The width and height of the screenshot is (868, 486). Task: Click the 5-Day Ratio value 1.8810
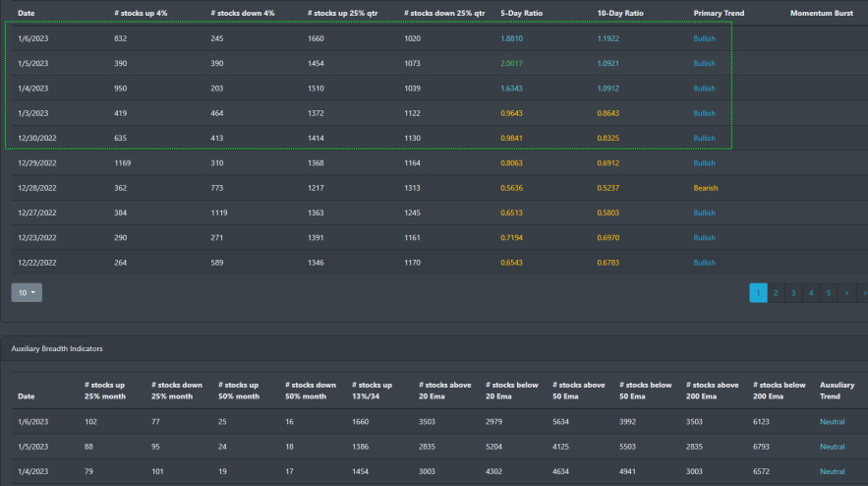coord(511,38)
